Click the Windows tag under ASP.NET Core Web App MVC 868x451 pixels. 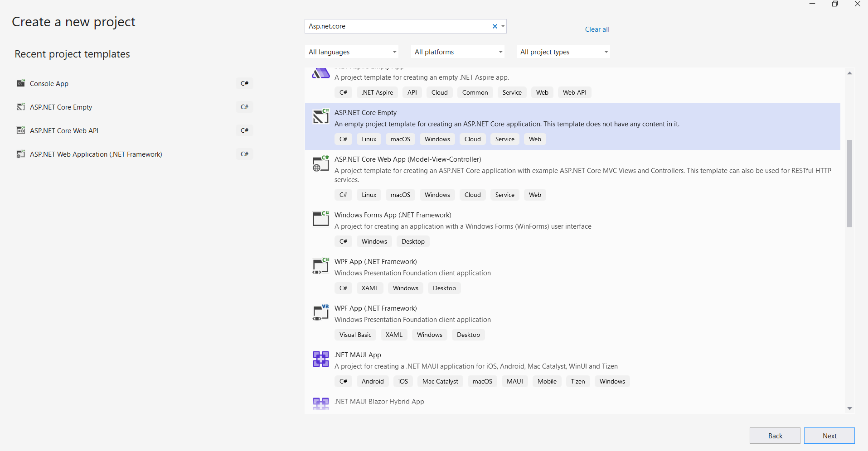(437, 195)
